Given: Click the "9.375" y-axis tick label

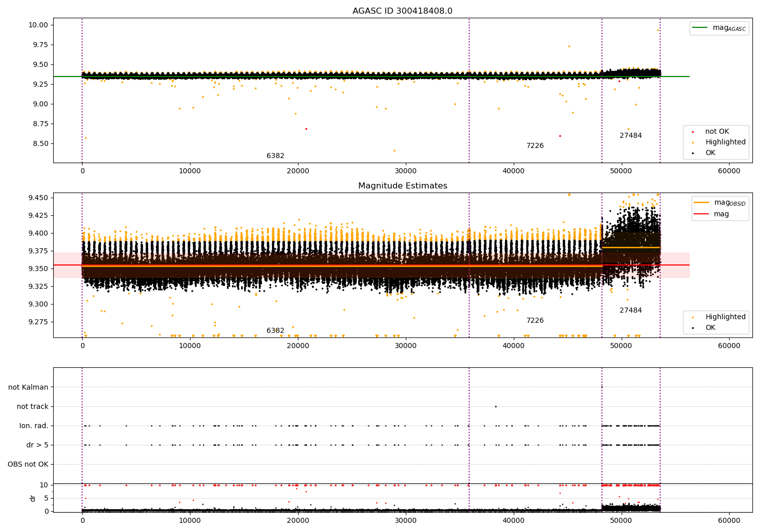Looking at the screenshot, I should point(38,251).
